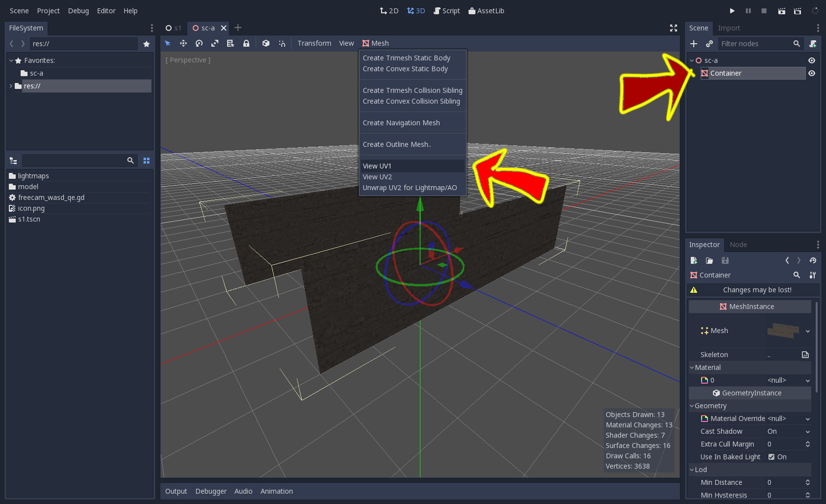Select the Move Mode tool
826x504 pixels.
click(183, 43)
